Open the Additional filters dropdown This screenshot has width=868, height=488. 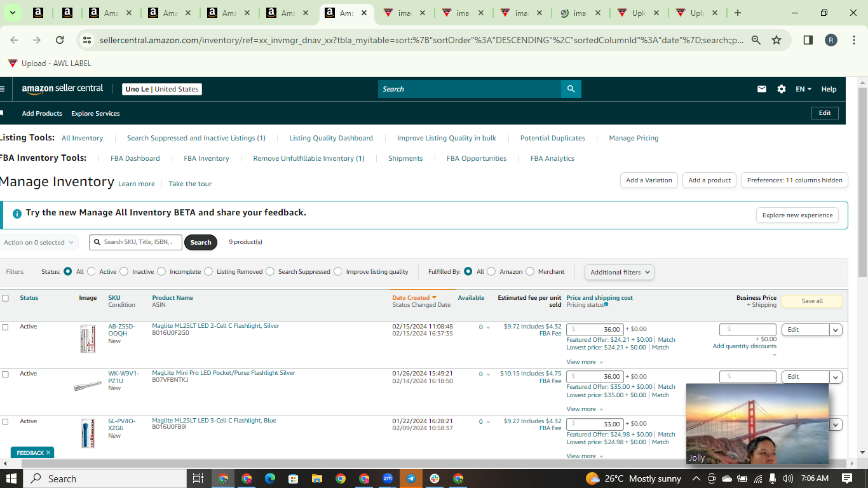(x=620, y=272)
